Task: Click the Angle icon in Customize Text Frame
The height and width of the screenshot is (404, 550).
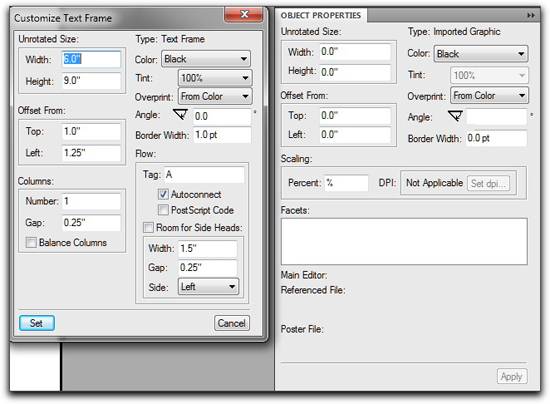Action: pyautogui.click(x=180, y=114)
